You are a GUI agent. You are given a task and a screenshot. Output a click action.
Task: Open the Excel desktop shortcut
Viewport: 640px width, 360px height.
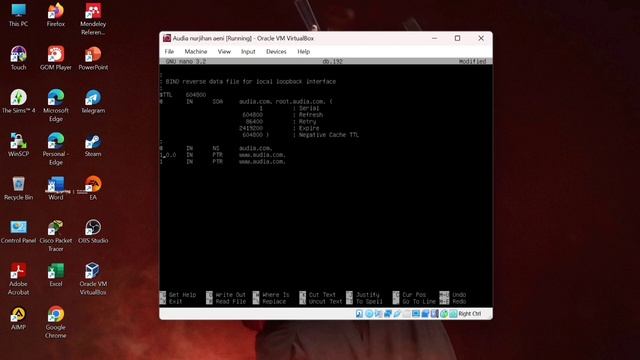click(56, 275)
